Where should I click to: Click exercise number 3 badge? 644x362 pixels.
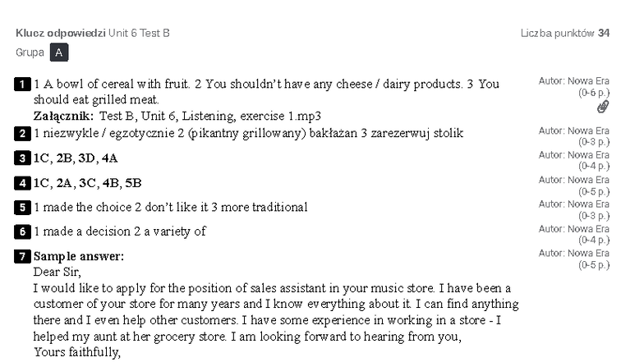click(22, 158)
